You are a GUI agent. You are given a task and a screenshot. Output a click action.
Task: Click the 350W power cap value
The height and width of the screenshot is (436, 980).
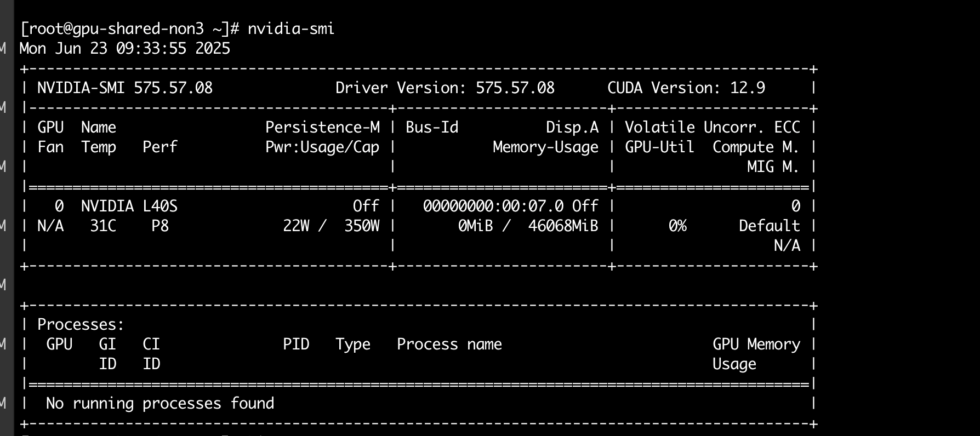click(362, 226)
